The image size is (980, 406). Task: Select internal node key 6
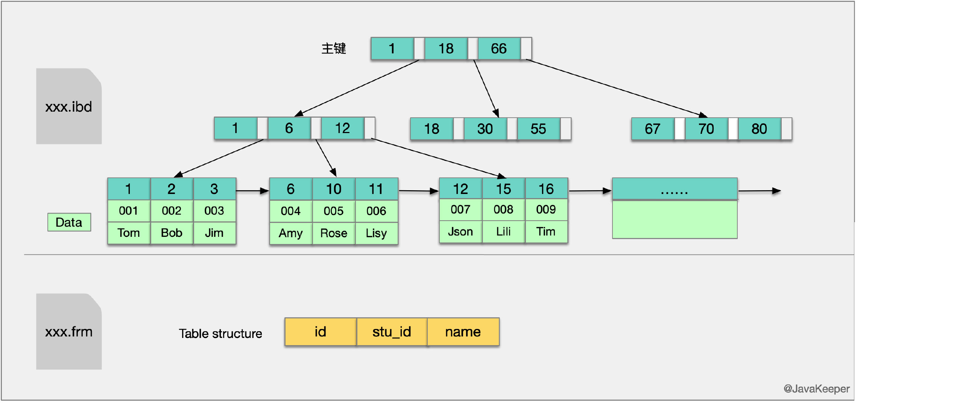click(289, 128)
